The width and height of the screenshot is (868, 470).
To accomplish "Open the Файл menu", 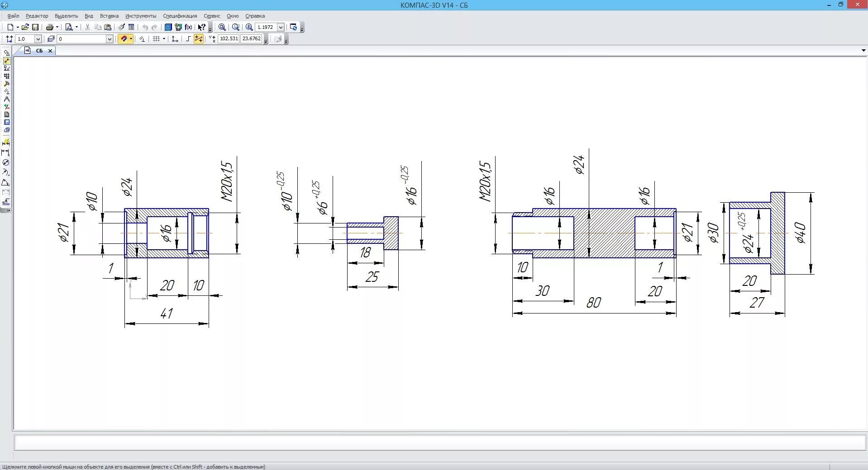I will tap(13, 16).
